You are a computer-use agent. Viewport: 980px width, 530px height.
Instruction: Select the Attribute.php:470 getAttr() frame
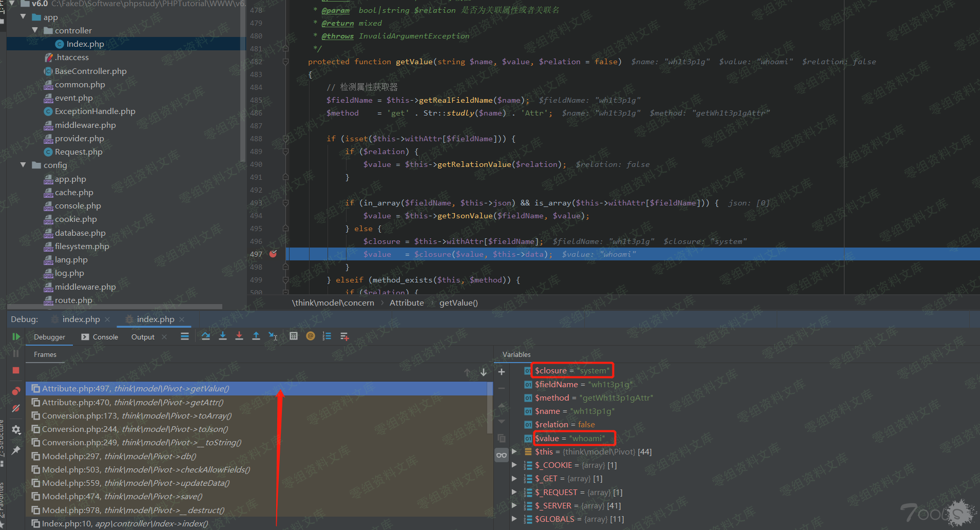(x=132, y=403)
